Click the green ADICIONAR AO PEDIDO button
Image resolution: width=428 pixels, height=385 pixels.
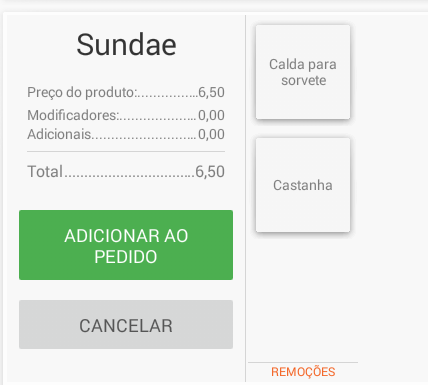[126, 245]
